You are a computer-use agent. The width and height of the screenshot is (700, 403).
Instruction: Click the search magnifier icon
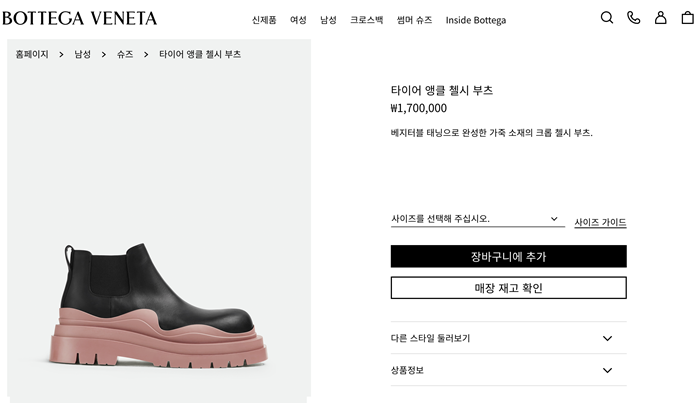(x=607, y=18)
